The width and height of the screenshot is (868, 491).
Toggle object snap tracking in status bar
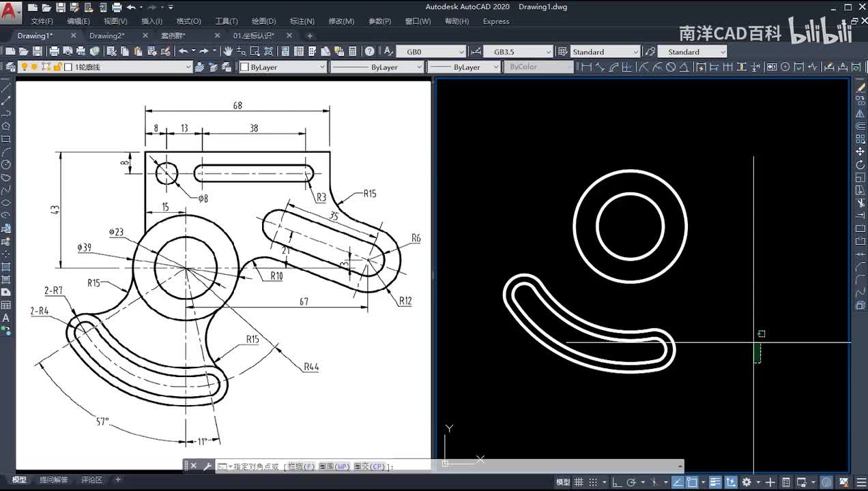(x=678, y=482)
